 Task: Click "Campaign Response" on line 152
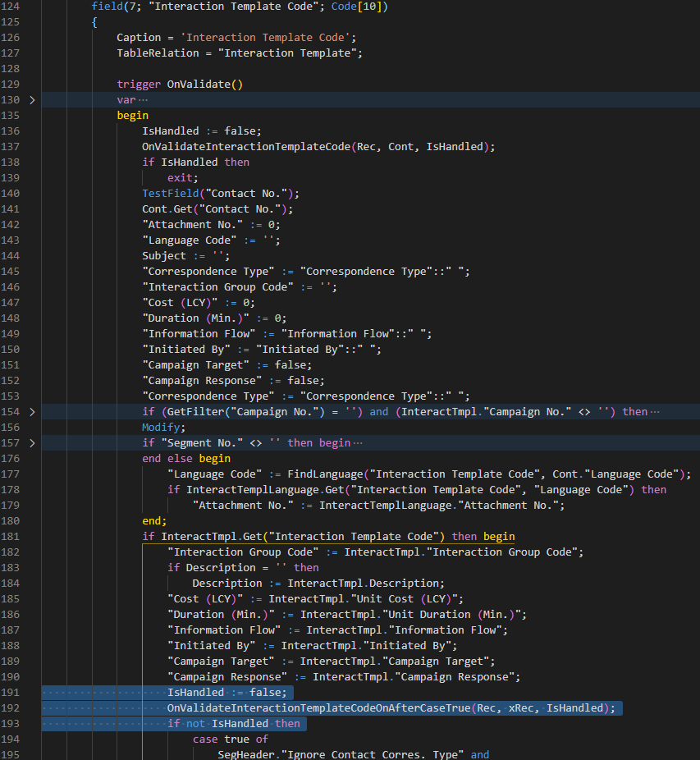202,381
